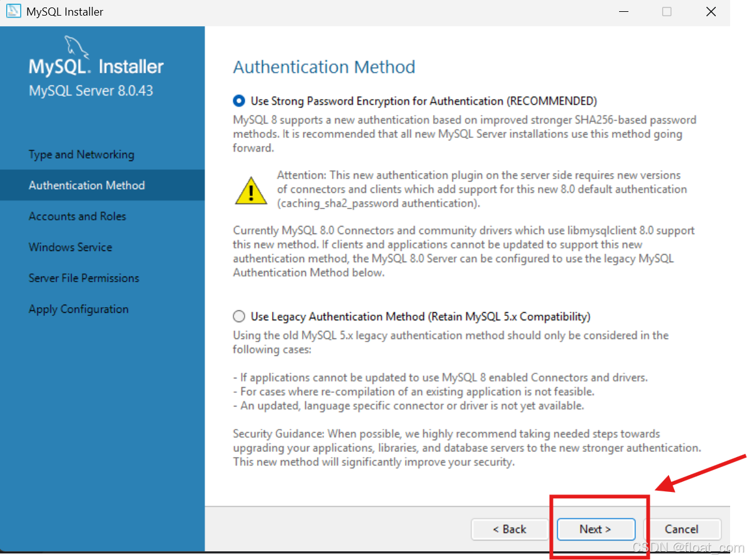Click the Attention caching_sha2_password notice text

(x=482, y=189)
